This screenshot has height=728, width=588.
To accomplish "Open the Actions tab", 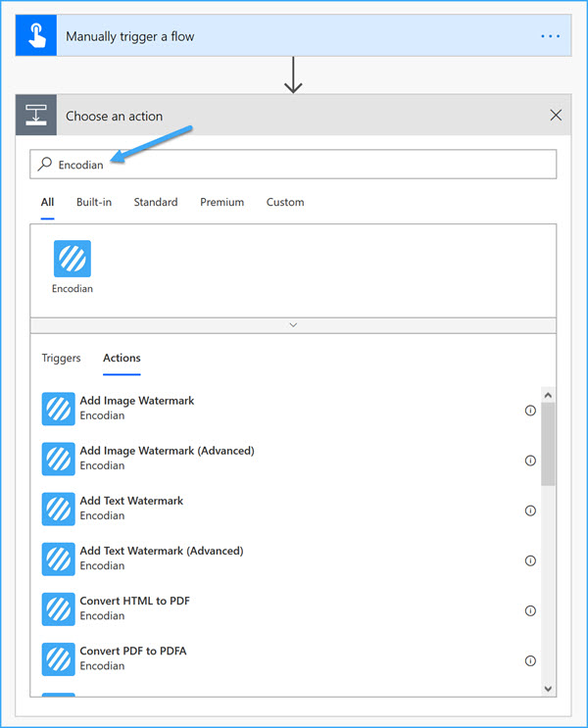I will tap(122, 358).
